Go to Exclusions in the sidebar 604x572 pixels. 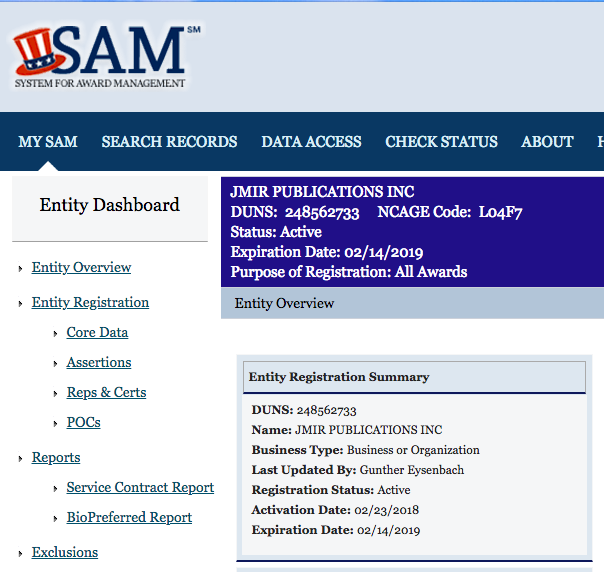tap(65, 553)
